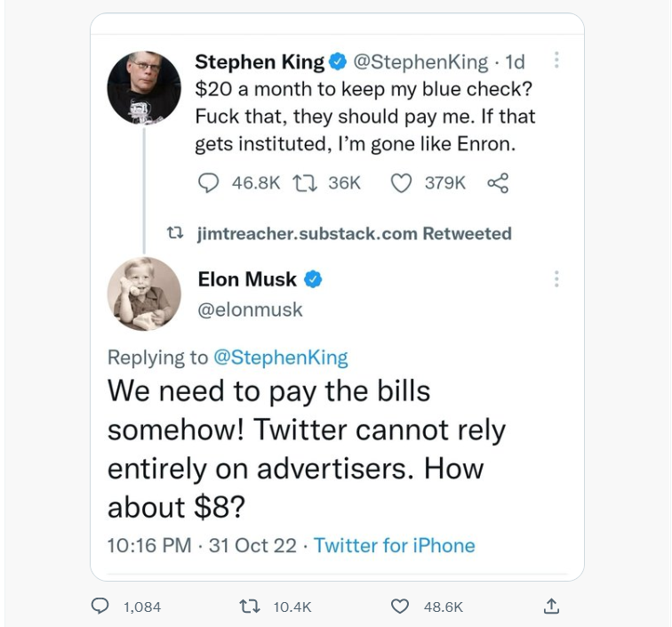Open Elon Musk's childhood profile picture
672x627 pixels.
point(144,293)
